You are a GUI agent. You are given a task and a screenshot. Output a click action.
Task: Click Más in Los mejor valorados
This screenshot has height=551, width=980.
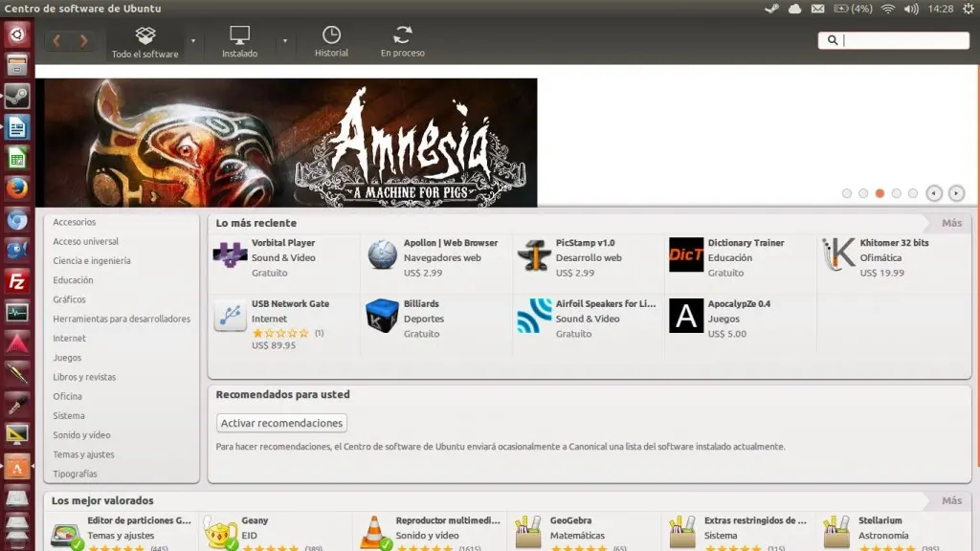click(x=952, y=500)
